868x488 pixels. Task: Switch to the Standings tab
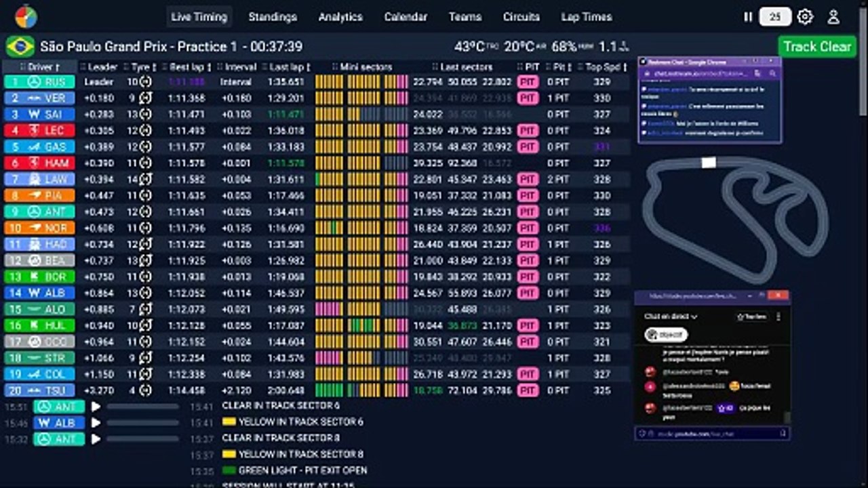pos(273,17)
